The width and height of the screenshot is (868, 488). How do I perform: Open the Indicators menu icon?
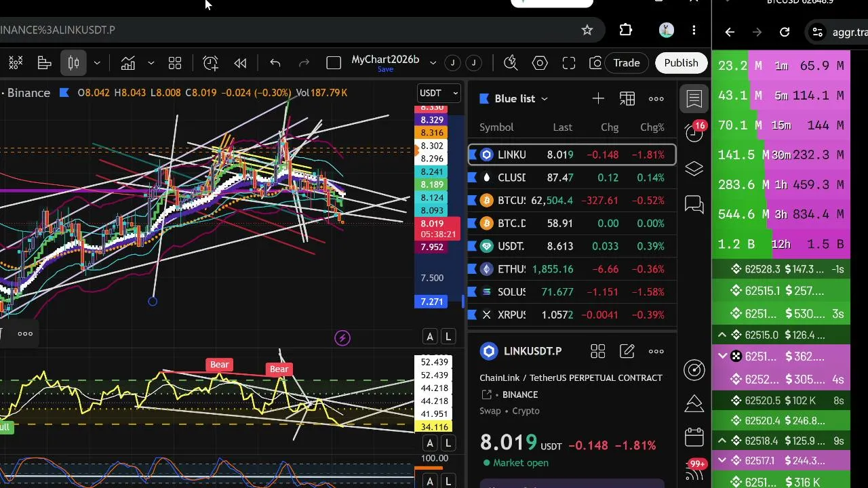pos(127,63)
